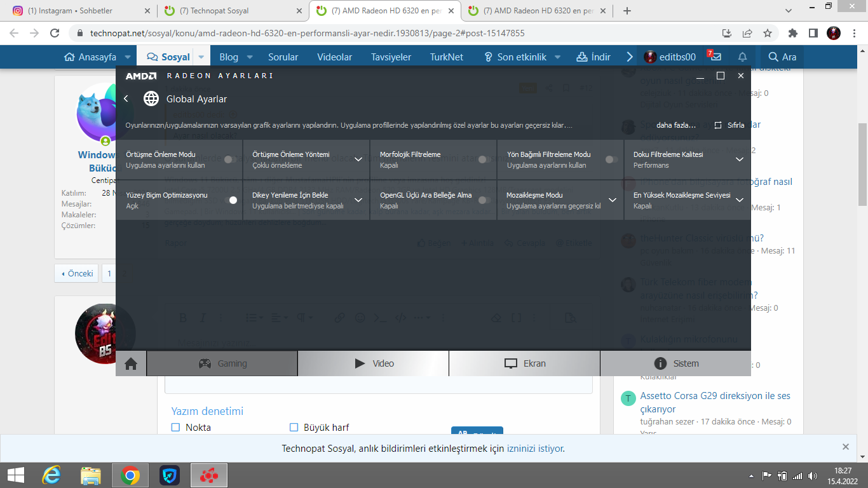Switch to the Gaming tab
Screen dimensions: 868x488
tap(222, 363)
